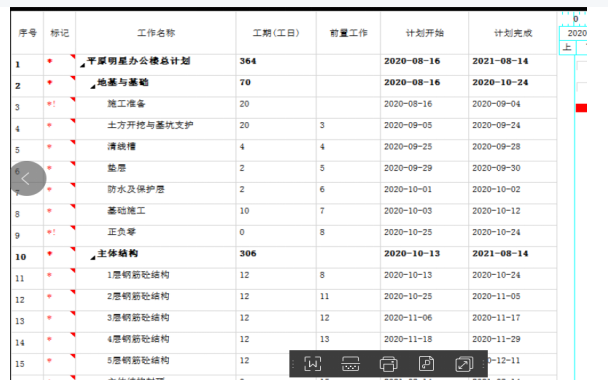608x387 pixels.
Task: Select the 防水及保护层 task name
Action: tap(136, 189)
